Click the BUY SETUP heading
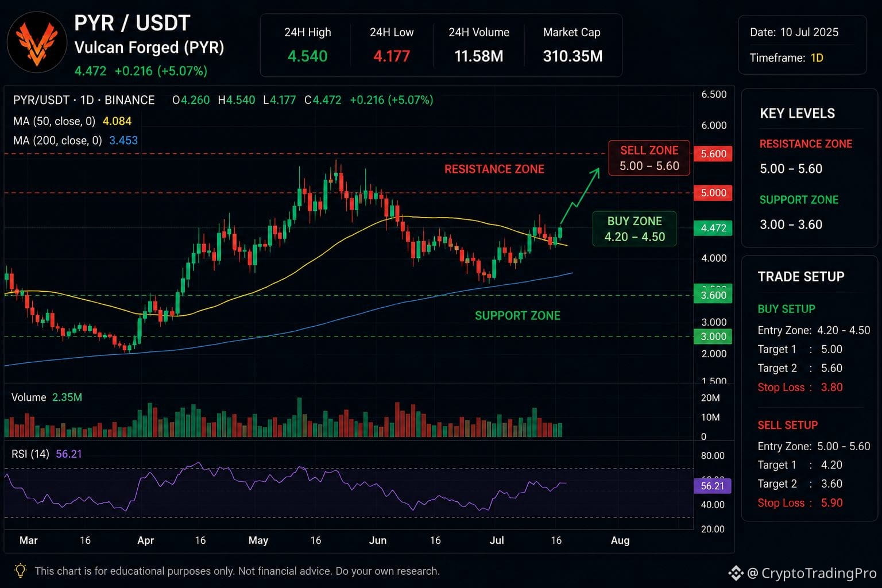This screenshot has height=588, width=882. point(786,309)
